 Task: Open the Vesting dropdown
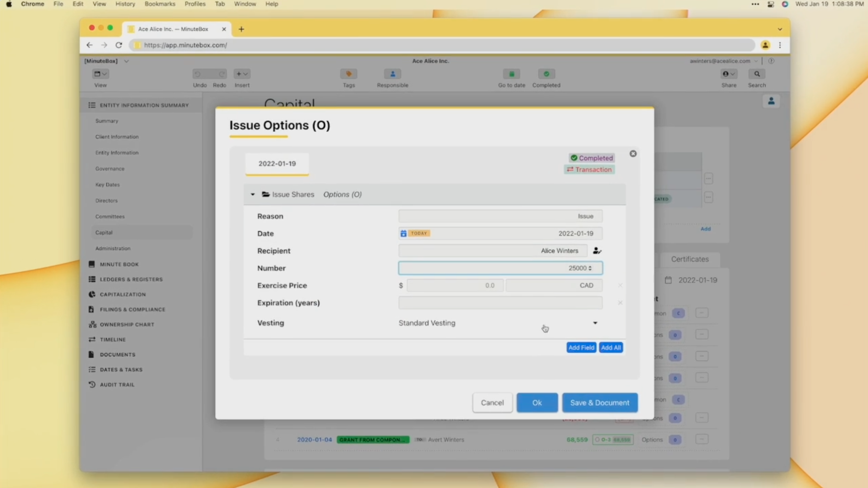tap(595, 323)
